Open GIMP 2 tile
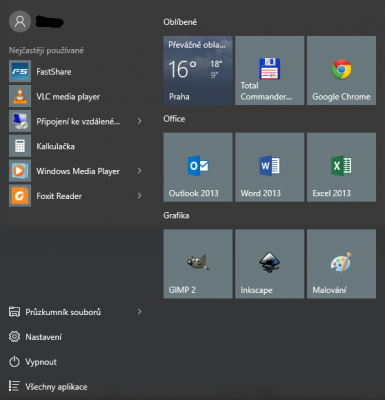385x400 pixels. [x=198, y=264]
